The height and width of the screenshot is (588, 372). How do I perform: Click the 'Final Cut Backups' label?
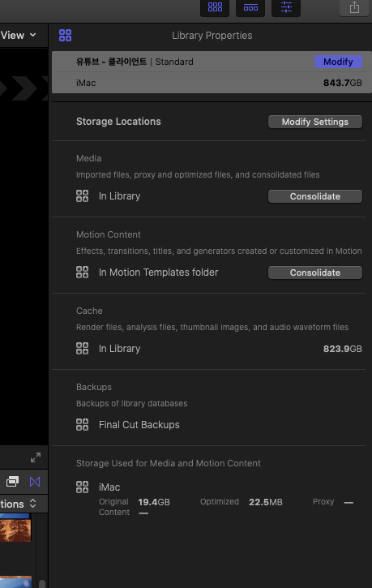pos(139,425)
